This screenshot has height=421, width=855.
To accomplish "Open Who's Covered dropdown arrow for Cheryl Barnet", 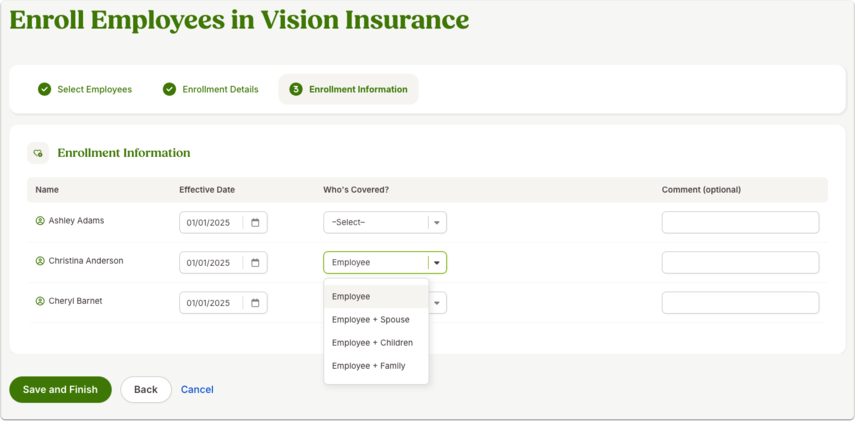I will [437, 303].
